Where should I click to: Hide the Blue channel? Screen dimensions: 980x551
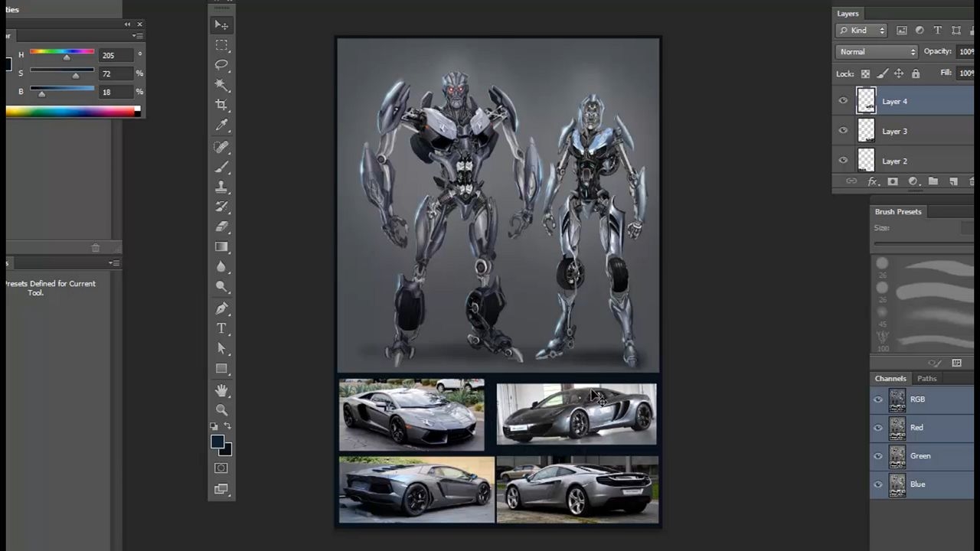click(x=878, y=484)
